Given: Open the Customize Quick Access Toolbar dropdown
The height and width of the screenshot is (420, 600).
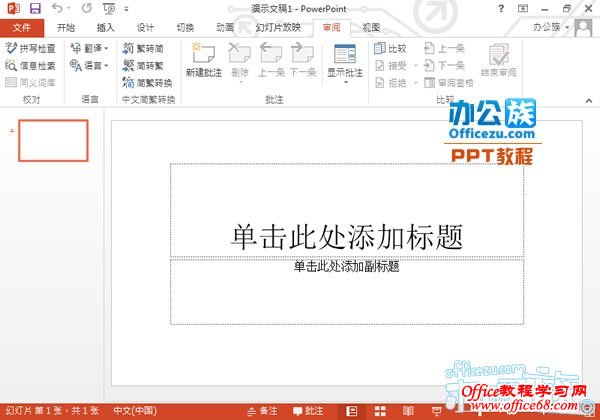Looking at the screenshot, I should click(x=126, y=9).
